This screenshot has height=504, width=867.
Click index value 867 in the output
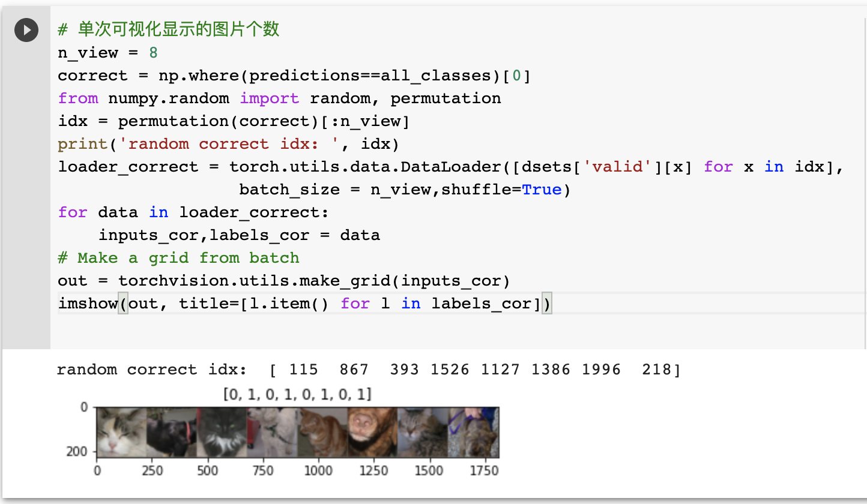[354, 369]
